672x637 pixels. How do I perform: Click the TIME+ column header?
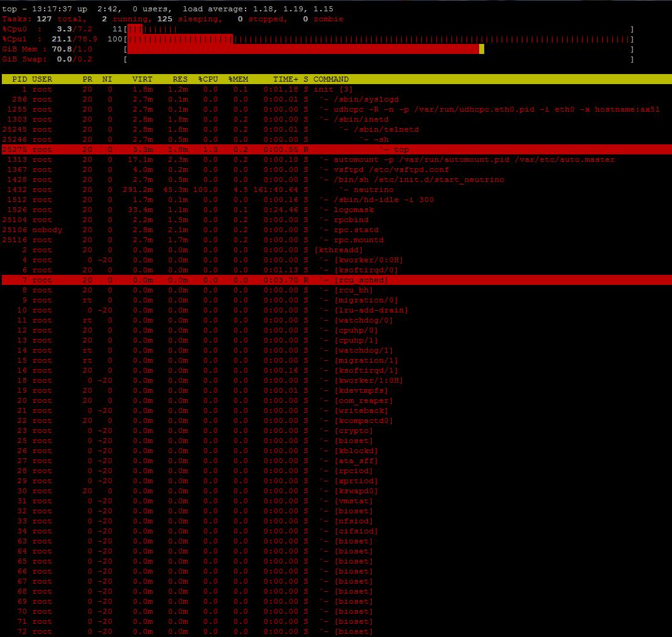[285, 79]
